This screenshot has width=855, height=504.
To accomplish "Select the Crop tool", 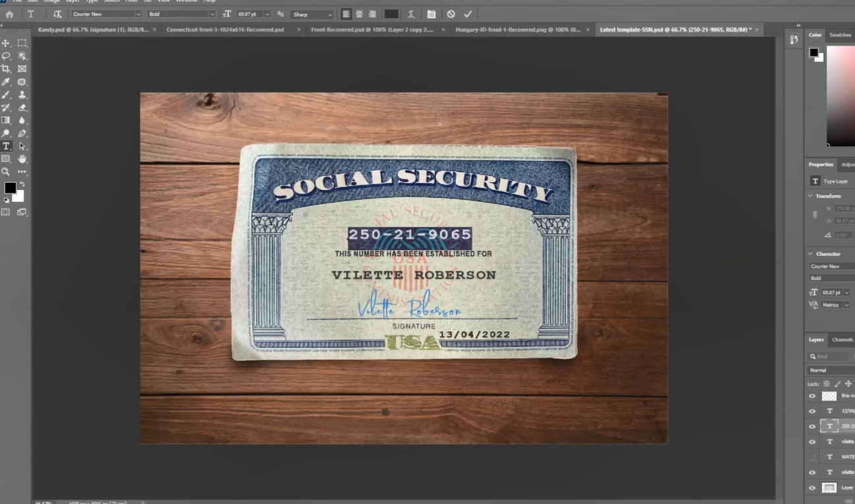I will [7, 69].
